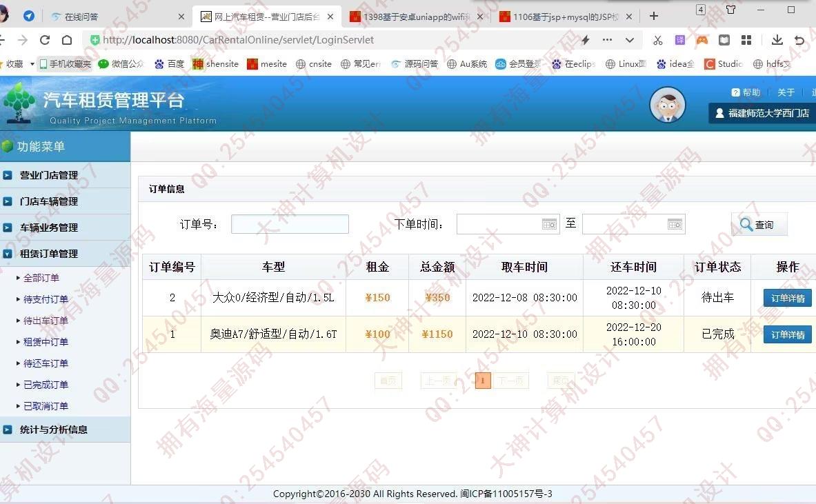
Task: Click the ¥1150 total amount cell
Action: click(x=437, y=334)
